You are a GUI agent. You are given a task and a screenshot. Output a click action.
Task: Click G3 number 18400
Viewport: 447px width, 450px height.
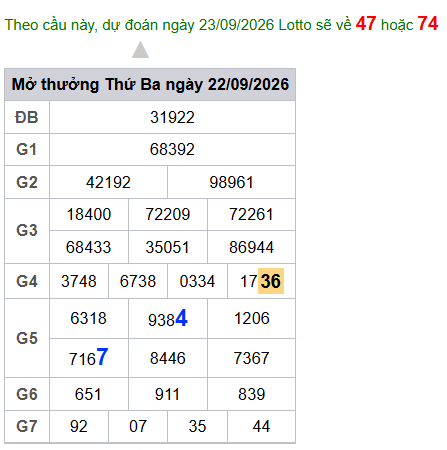click(89, 214)
